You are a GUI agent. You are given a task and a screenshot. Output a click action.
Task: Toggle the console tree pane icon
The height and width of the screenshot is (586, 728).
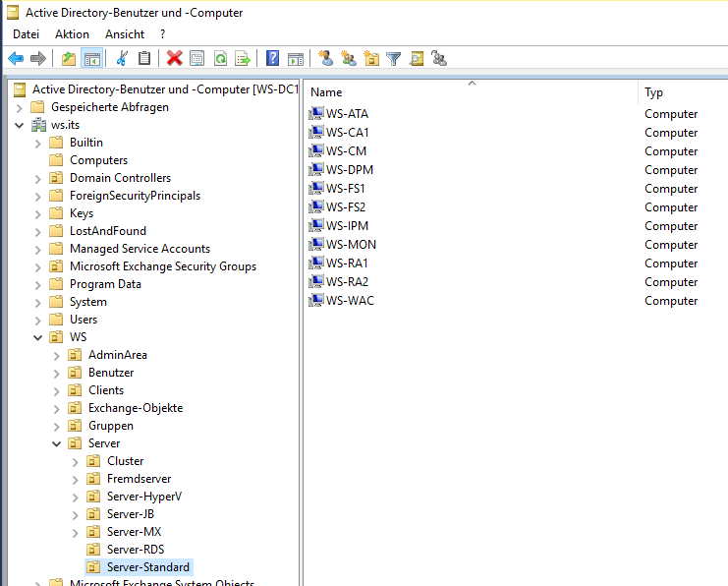click(92, 59)
